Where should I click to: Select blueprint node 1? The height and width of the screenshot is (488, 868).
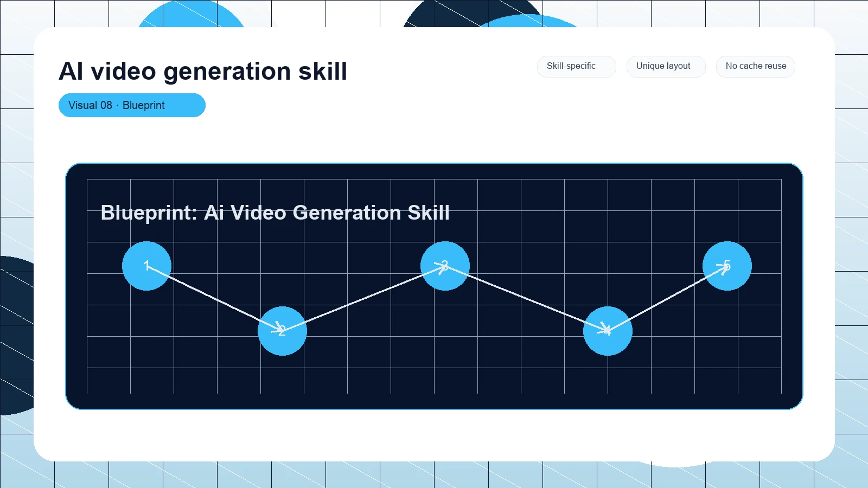point(146,266)
